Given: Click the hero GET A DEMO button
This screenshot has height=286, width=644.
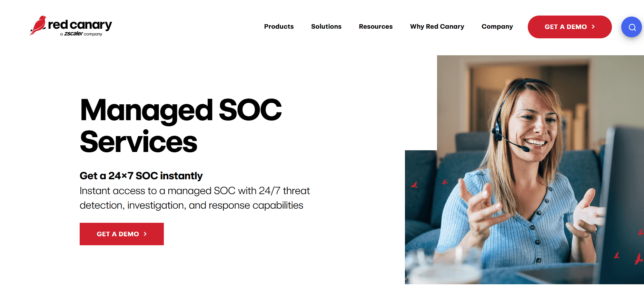Looking at the screenshot, I should [x=121, y=234].
